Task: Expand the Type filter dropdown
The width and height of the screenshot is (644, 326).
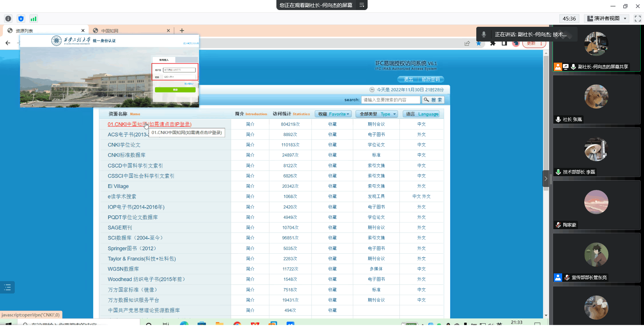Action: point(377,114)
